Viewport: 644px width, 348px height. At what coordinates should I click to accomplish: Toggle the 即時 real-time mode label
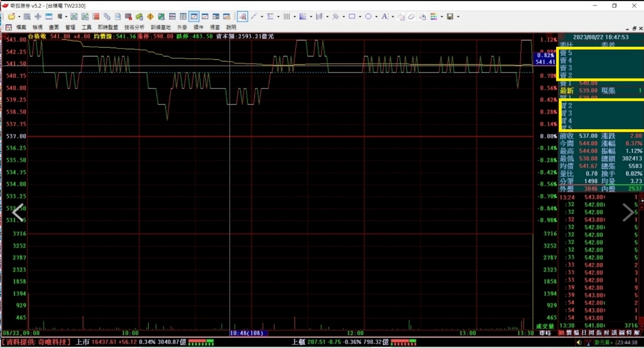(x=545, y=333)
